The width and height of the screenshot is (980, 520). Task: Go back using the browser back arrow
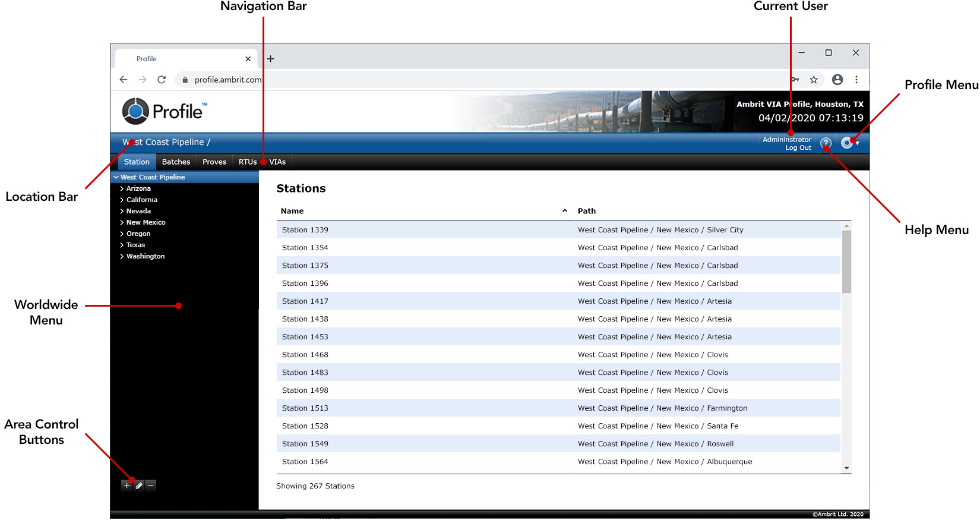tap(124, 80)
